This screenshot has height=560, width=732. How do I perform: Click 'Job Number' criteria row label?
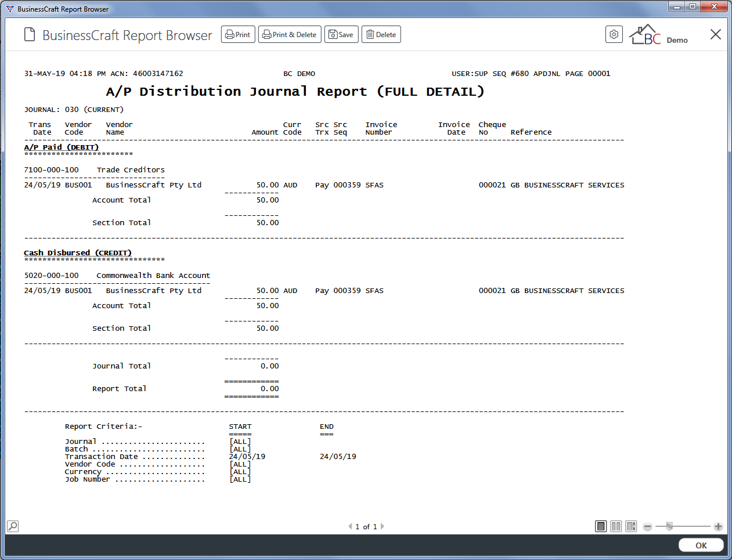coord(87,479)
